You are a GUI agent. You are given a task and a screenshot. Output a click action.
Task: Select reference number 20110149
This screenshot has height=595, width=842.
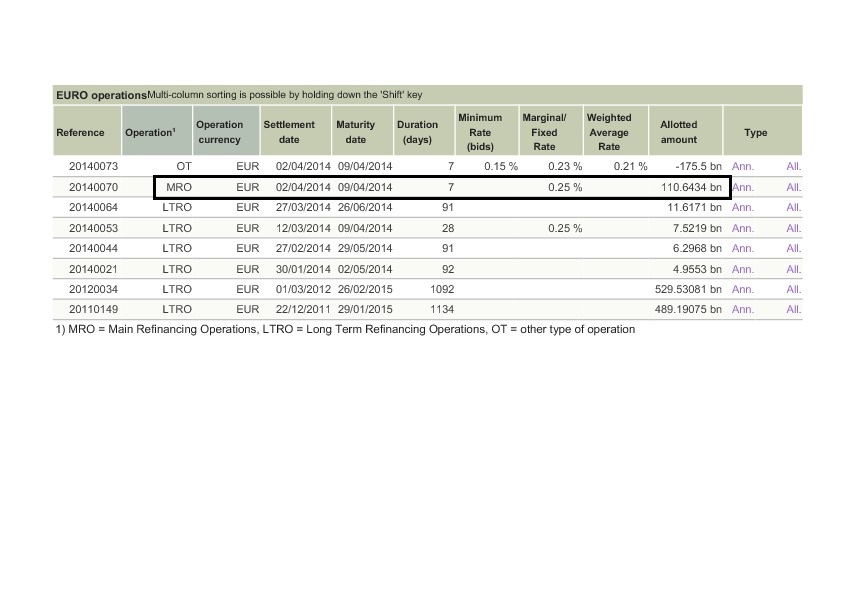(x=93, y=309)
